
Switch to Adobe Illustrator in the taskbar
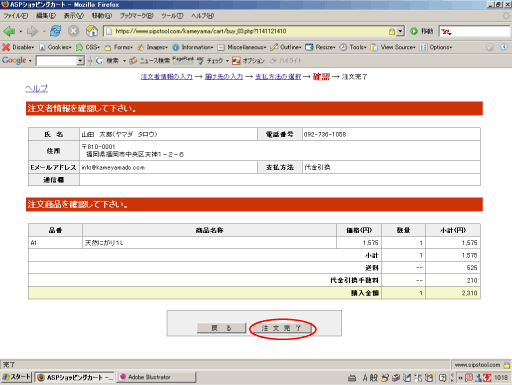point(156,377)
